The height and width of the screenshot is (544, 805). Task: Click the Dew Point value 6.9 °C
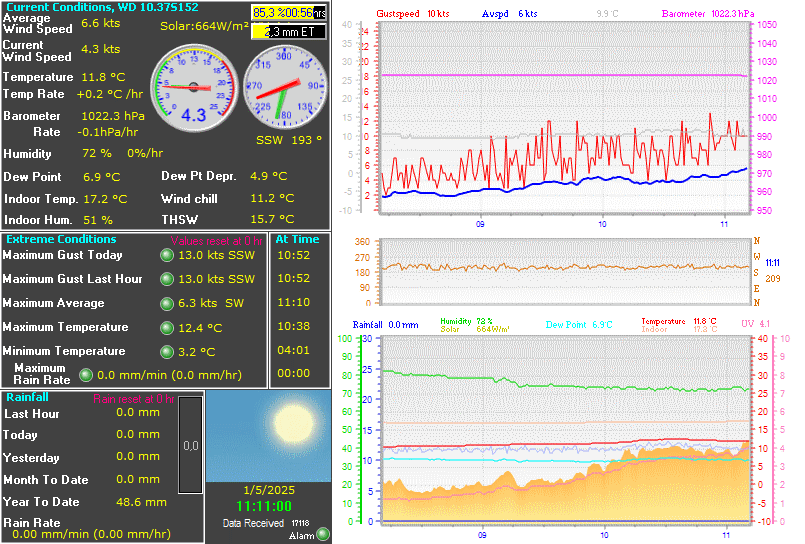102,177
